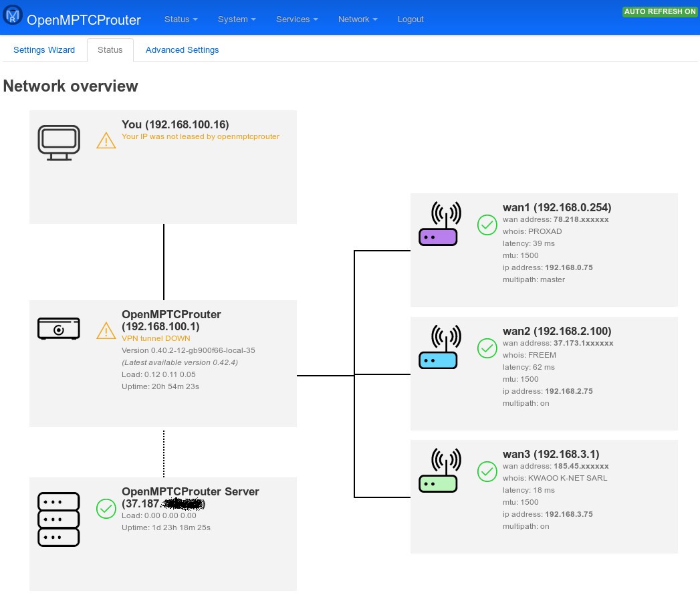The image size is (700, 597).
Task: Click the VPN tunnel DOWN warning triangle
Action: (x=106, y=330)
